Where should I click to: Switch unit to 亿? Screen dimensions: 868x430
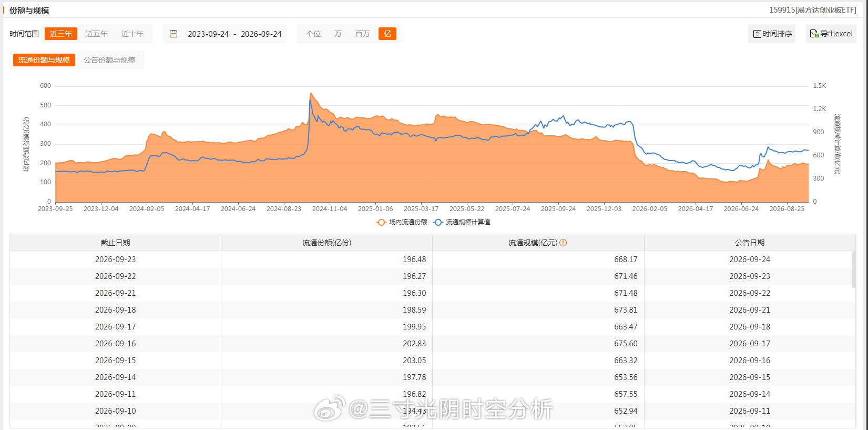click(387, 34)
